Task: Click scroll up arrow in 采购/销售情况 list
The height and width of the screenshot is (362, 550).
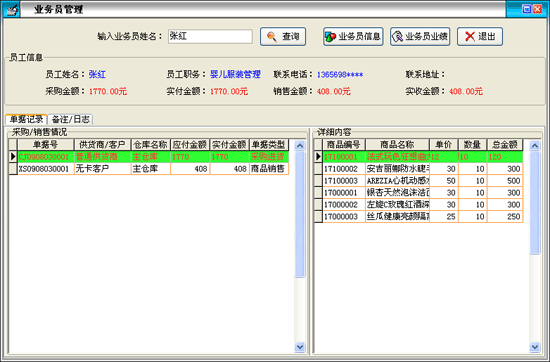Action: point(300,145)
